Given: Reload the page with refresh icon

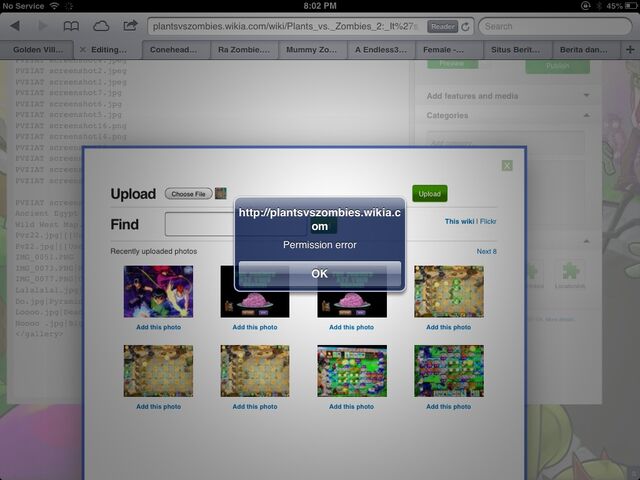Looking at the screenshot, I should pos(465,27).
